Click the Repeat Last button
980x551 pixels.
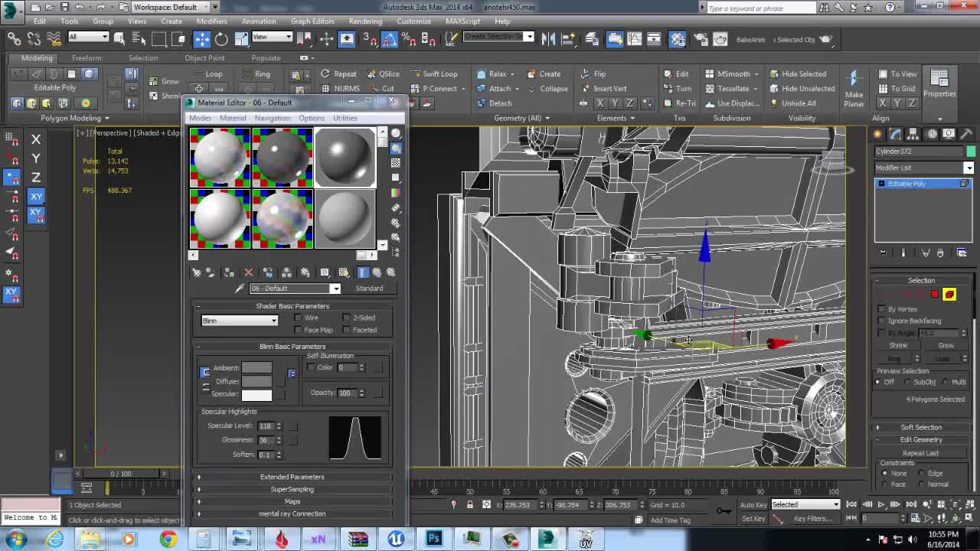(921, 453)
